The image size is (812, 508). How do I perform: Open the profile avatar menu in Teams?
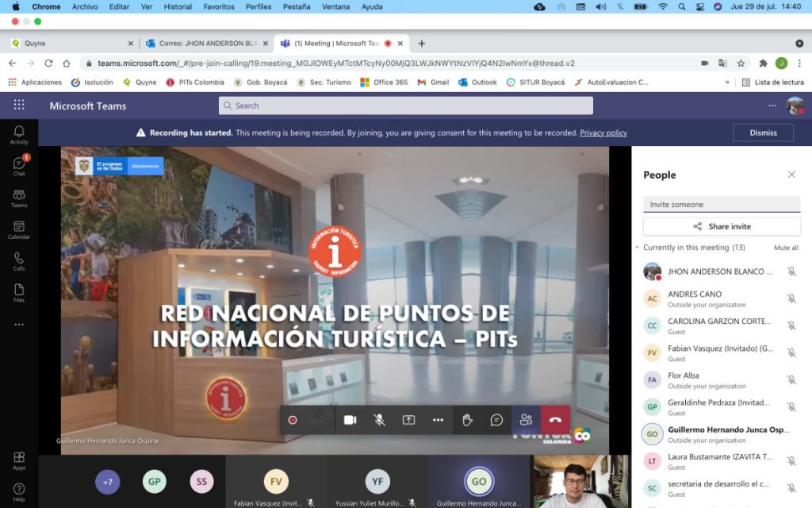coord(795,106)
